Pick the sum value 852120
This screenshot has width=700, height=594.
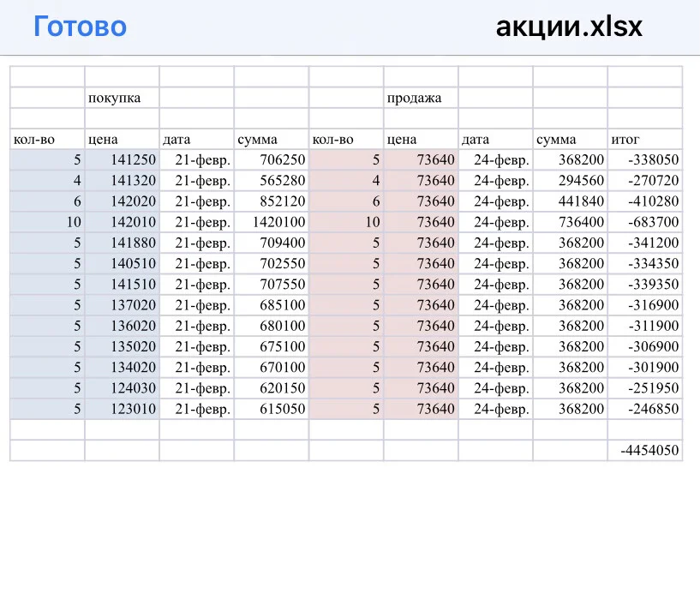[x=272, y=201]
